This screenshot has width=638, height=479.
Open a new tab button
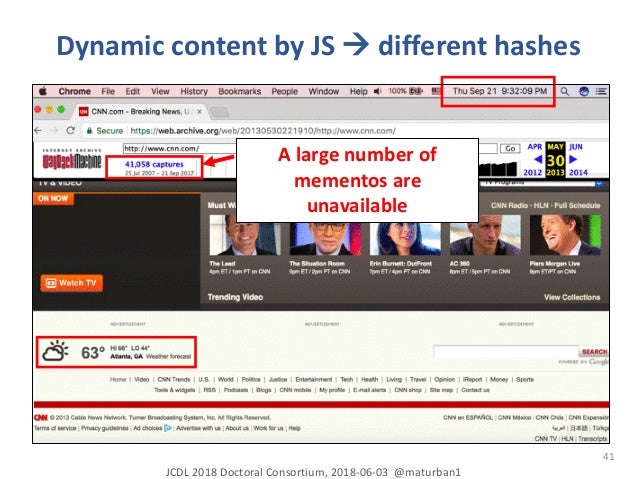[220, 112]
